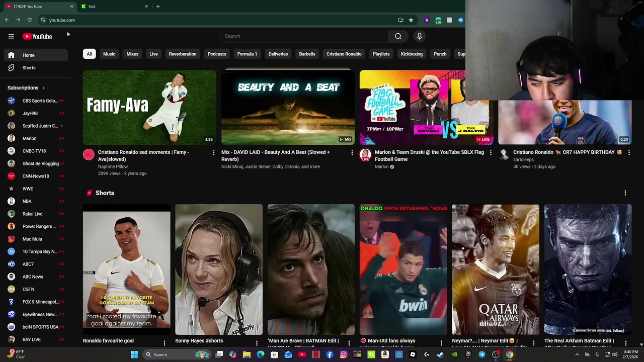Open more options for the CR7 Happy Birthday video
Screen dimensions: 644x362
click(629, 152)
